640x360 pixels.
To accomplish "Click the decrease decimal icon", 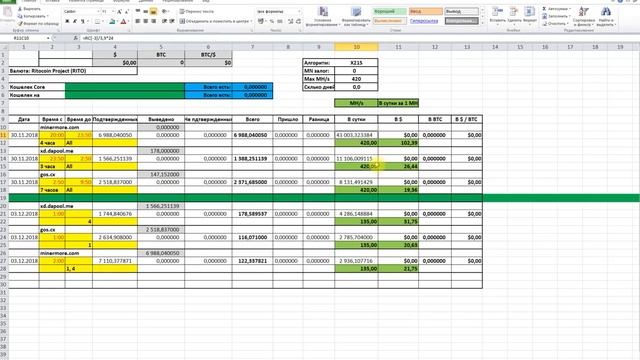I will click(x=298, y=21).
